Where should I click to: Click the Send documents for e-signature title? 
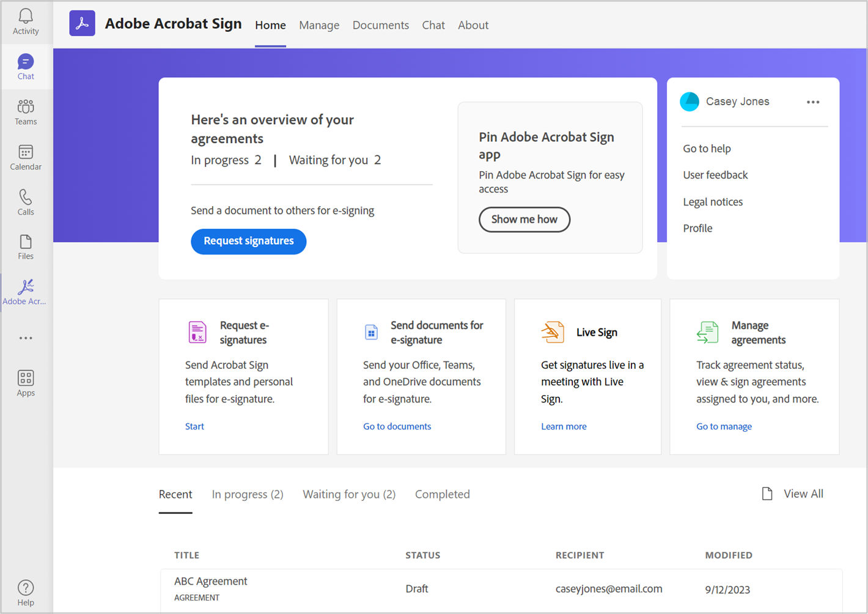point(437,333)
